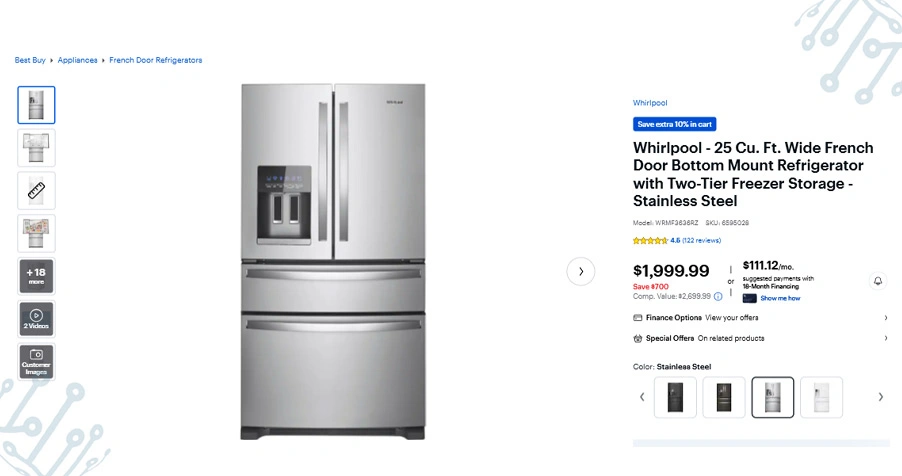Click the price alert bell icon

point(878,281)
